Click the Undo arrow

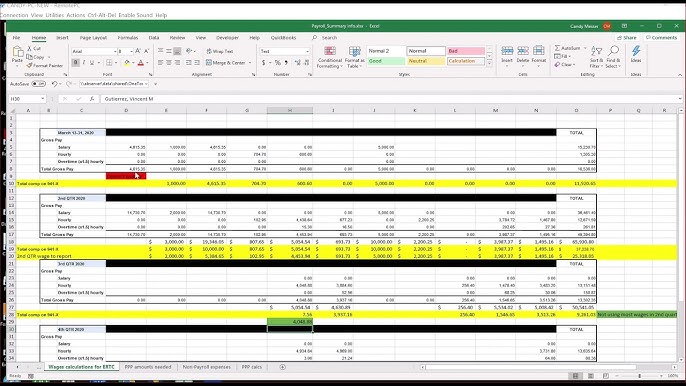pos(54,84)
